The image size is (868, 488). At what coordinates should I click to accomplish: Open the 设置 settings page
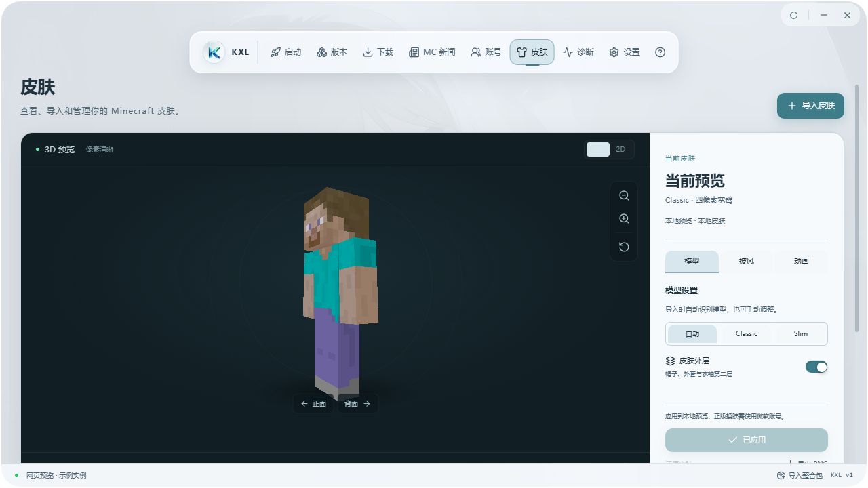pos(624,52)
